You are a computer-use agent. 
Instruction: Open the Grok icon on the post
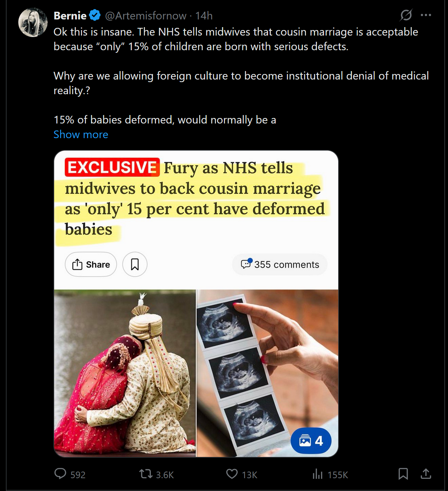click(406, 15)
